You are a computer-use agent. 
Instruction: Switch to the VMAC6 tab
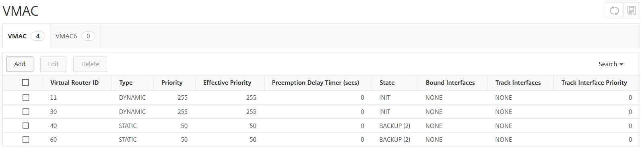tap(75, 36)
